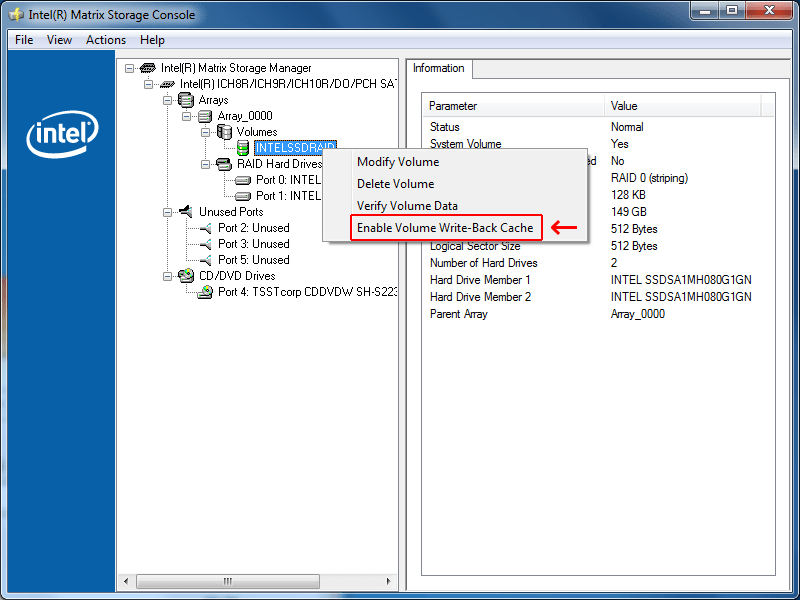The image size is (800, 600).
Task: Click the Intel Matrix Storage Manager root icon
Action: (x=147, y=67)
